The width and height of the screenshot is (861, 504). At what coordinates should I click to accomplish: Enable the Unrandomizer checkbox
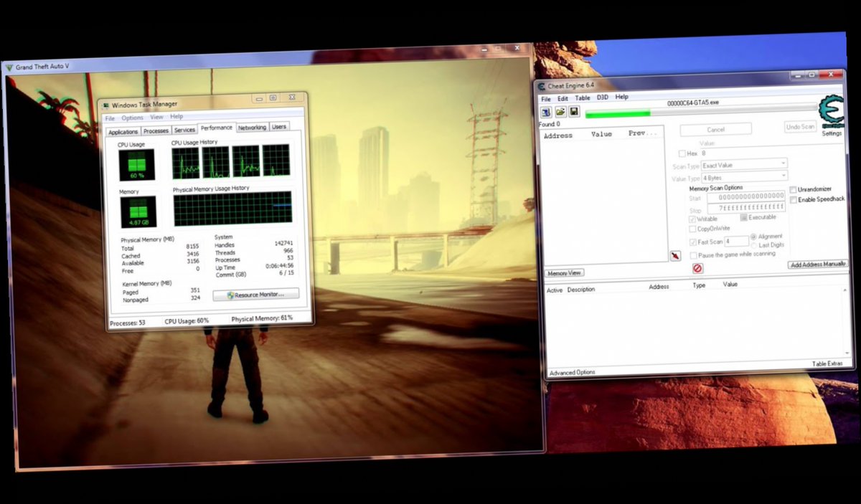(x=793, y=190)
